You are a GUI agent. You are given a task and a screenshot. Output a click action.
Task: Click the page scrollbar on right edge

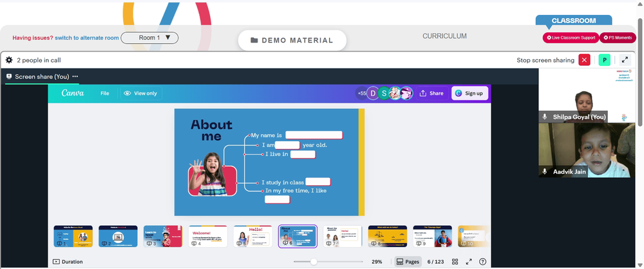(x=640, y=72)
